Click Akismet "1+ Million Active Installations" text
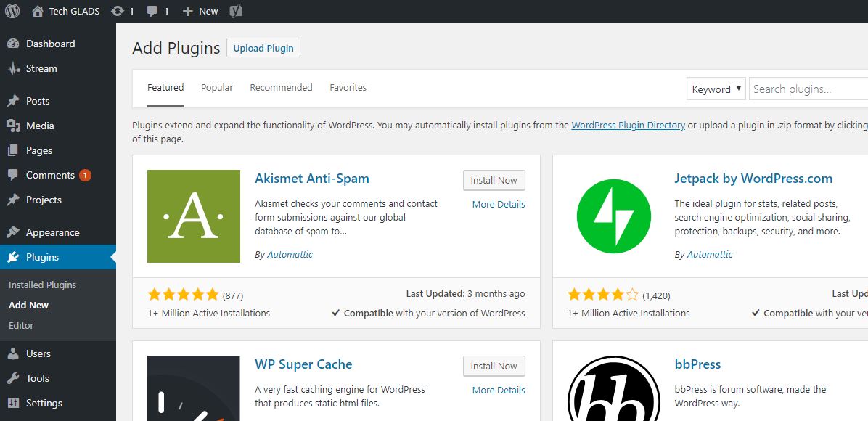The height and width of the screenshot is (421, 868). (209, 314)
